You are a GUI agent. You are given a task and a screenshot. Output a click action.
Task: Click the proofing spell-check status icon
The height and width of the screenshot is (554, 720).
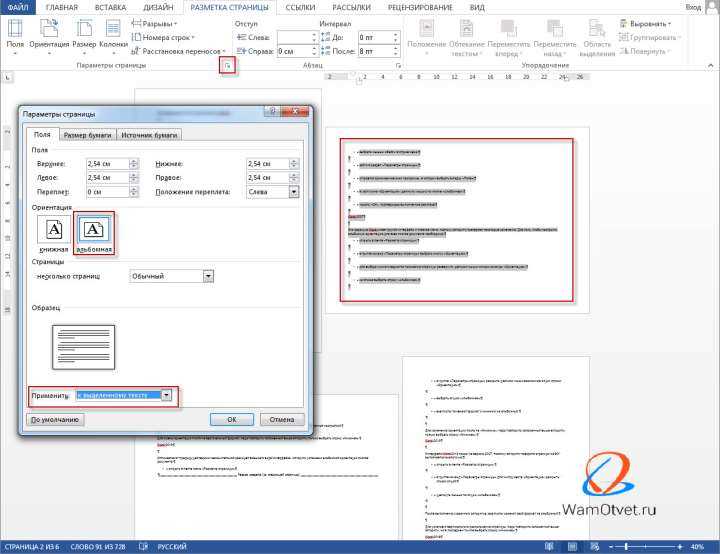(x=143, y=547)
